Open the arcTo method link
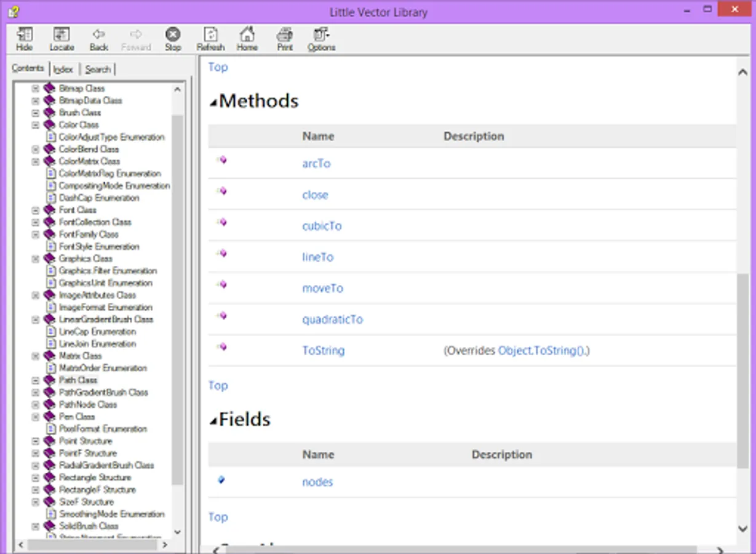The width and height of the screenshot is (756, 554). coord(316,164)
